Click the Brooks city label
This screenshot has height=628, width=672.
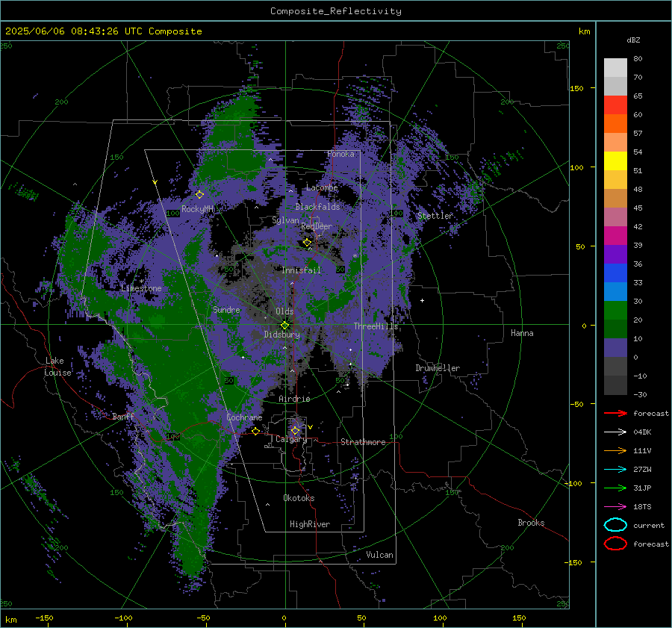(531, 523)
